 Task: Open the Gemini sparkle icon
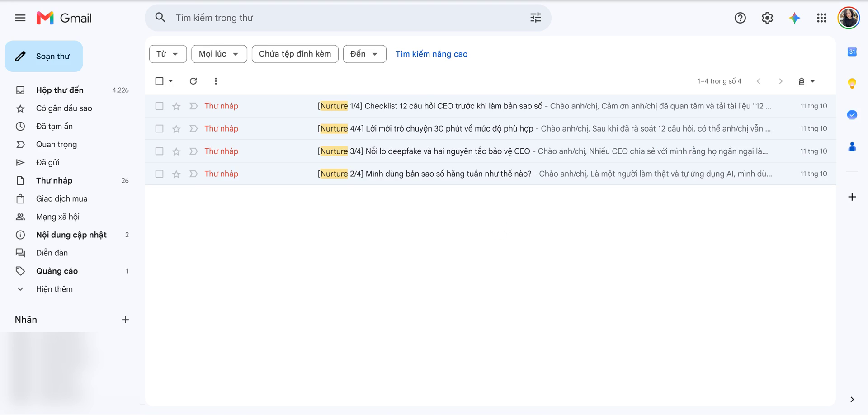[794, 18]
